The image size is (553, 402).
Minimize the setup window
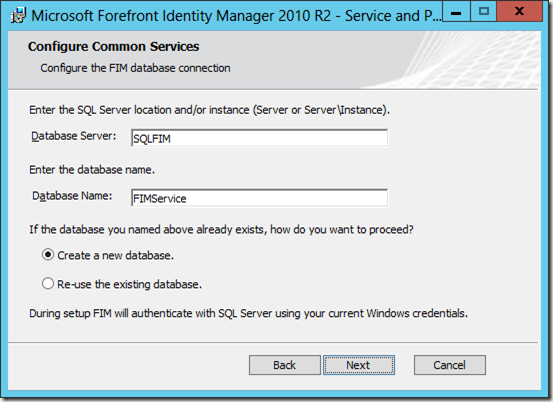(x=456, y=12)
